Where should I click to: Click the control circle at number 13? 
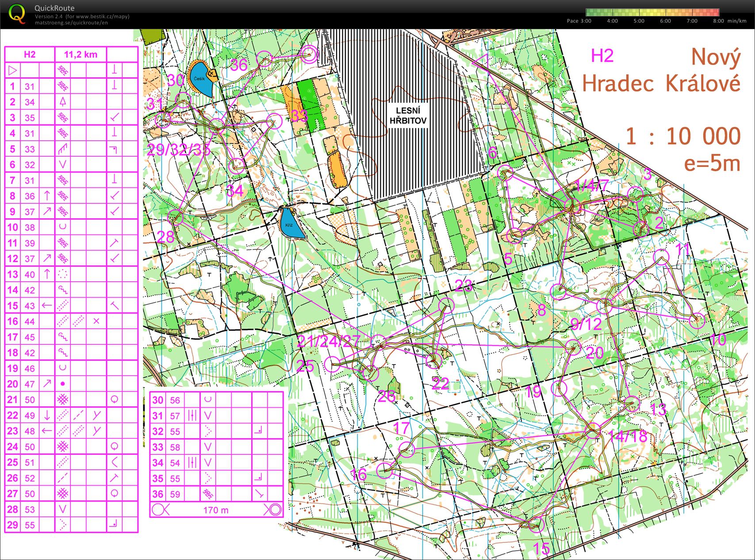click(x=632, y=404)
